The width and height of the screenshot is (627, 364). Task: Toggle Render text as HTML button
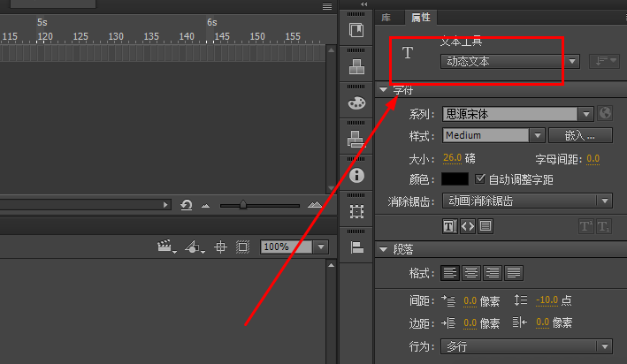tap(468, 226)
